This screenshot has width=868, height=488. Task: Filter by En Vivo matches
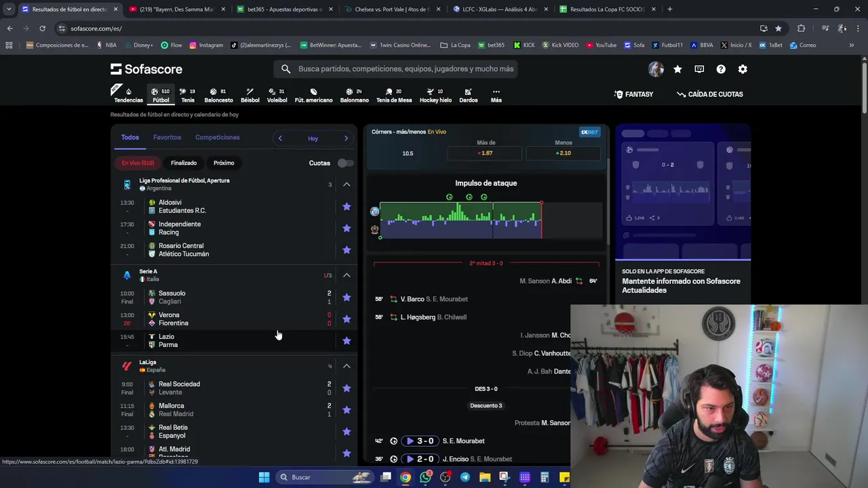138,163
